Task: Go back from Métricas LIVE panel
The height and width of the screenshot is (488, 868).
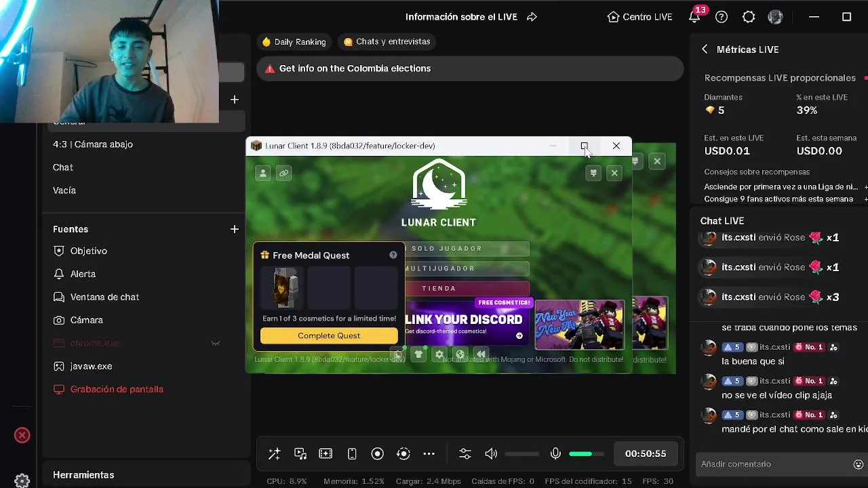Action: (x=705, y=49)
